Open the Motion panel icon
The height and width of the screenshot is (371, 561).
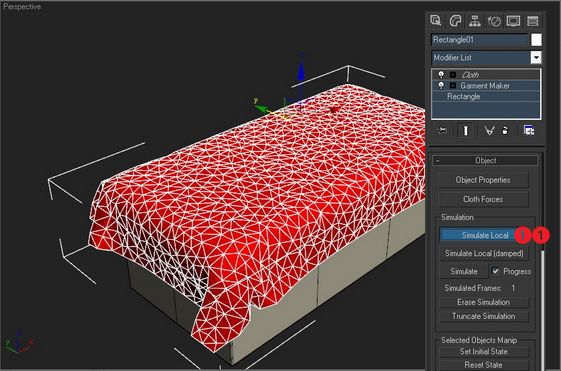point(494,21)
